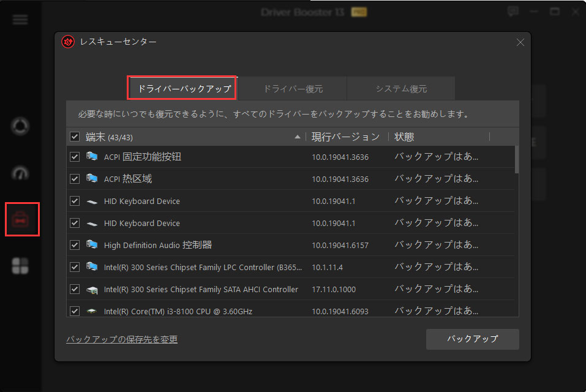This screenshot has height=392, width=586.
Task: Click the LPC Controller device icon
Action: point(92,267)
